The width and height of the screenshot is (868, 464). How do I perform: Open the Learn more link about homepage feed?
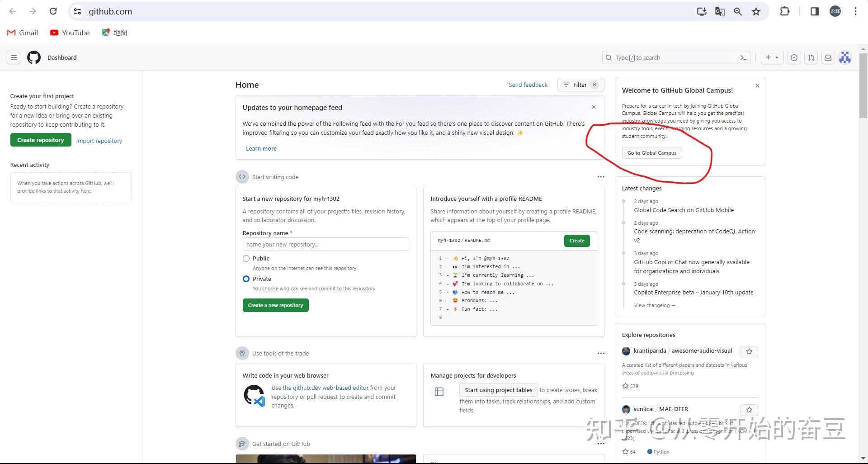click(261, 148)
